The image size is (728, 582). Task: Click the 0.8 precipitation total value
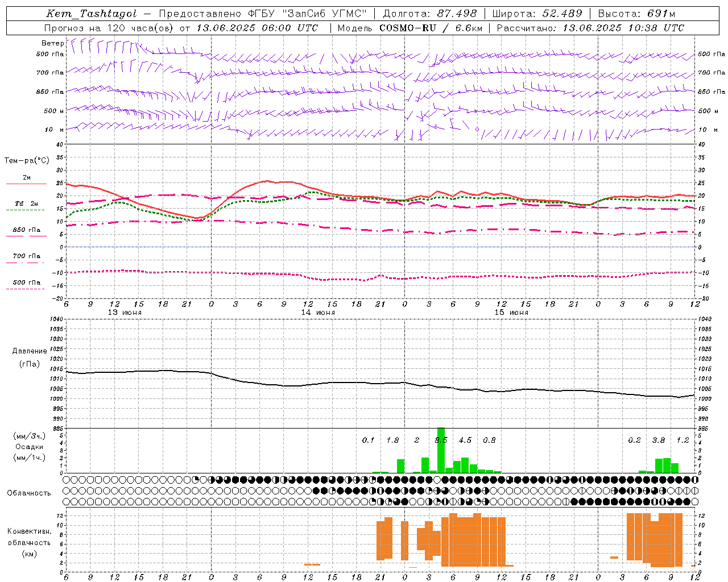tap(489, 440)
